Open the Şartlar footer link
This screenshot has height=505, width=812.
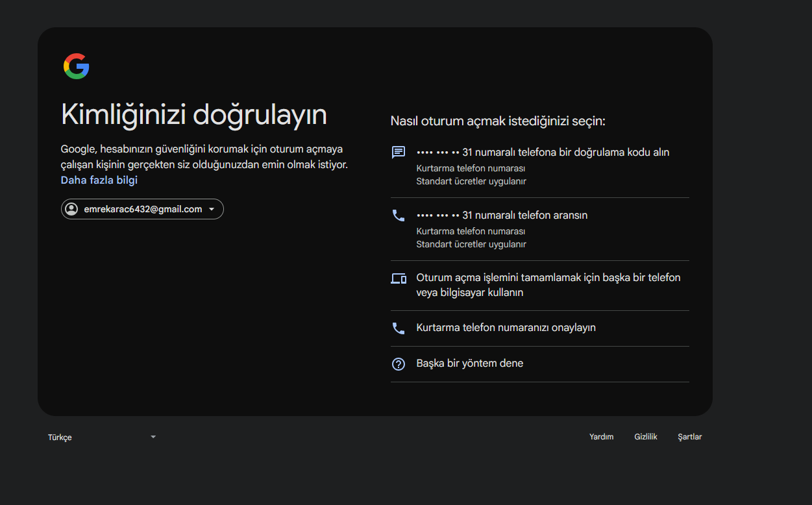tap(690, 437)
